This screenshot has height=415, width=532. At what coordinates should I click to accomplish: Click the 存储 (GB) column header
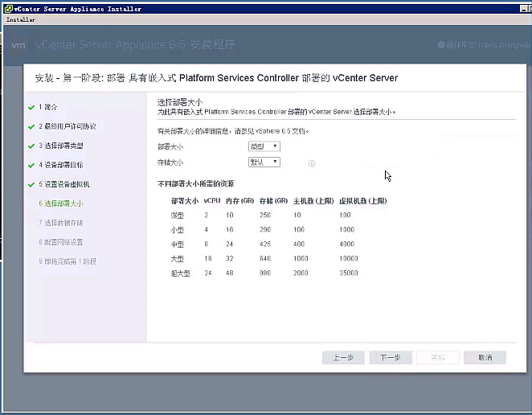273,201
